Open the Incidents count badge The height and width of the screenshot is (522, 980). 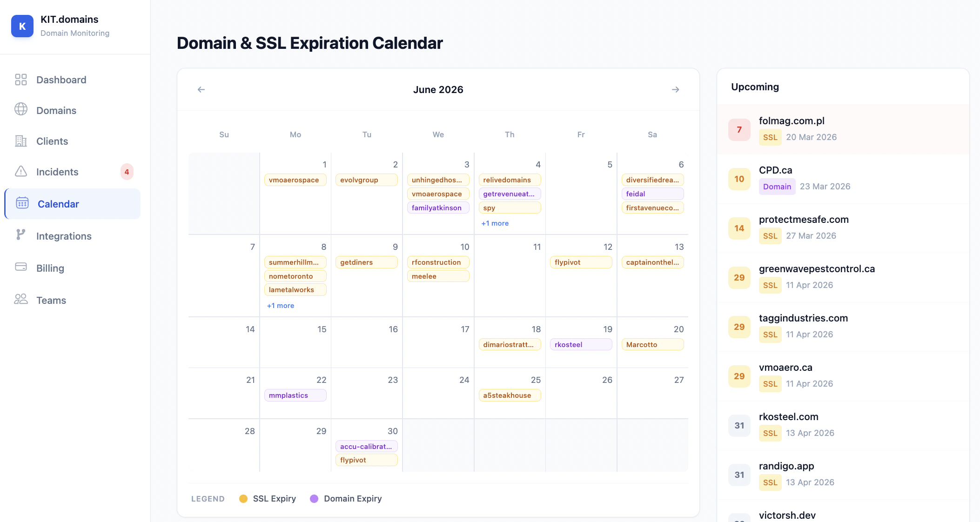[x=127, y=172]
